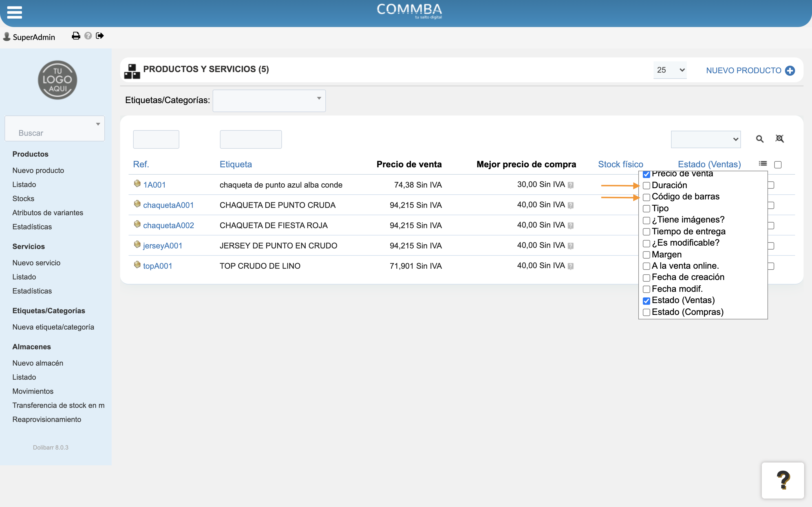
Task: Enable the Código de barras column
Action: pos(646,197)
